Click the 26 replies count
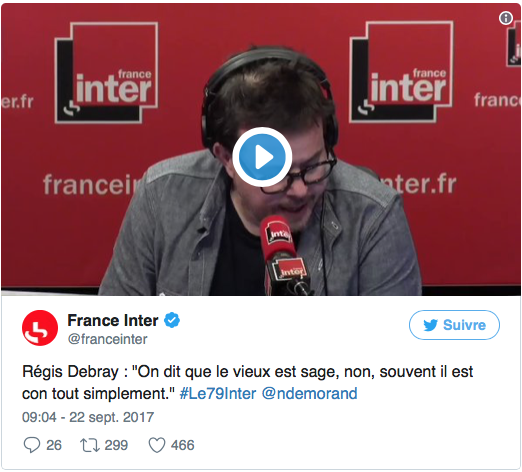 tap(54, 445)
